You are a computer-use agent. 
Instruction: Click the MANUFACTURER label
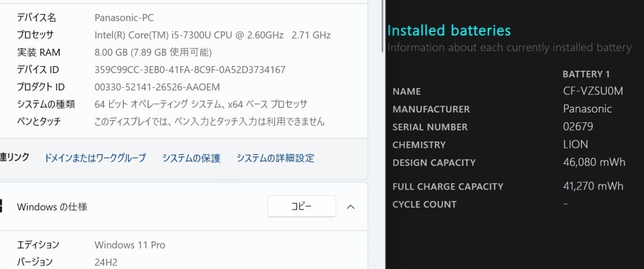point(431,109)
